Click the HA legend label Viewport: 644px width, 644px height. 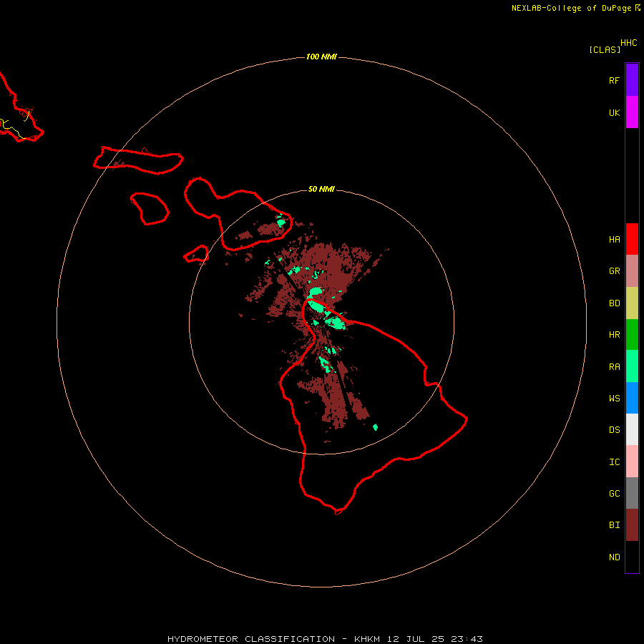click(614, 239)
